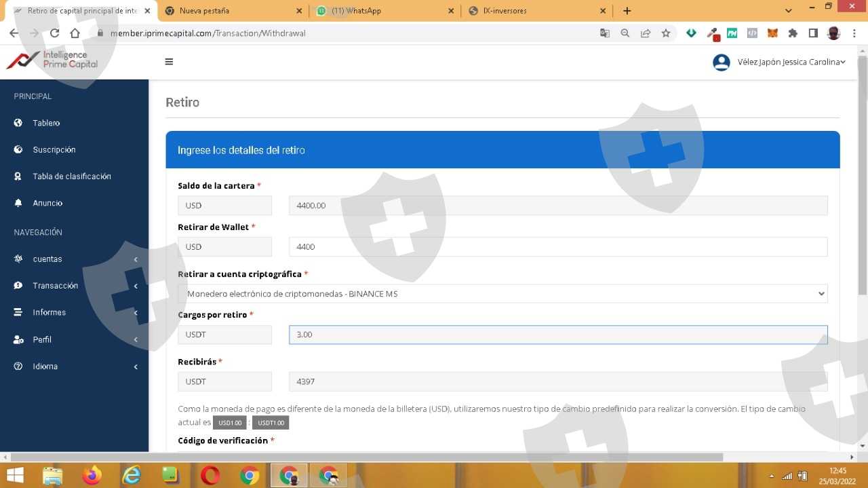Open user menu Vélez Japón Jessica Carolina

coord(791,62)
